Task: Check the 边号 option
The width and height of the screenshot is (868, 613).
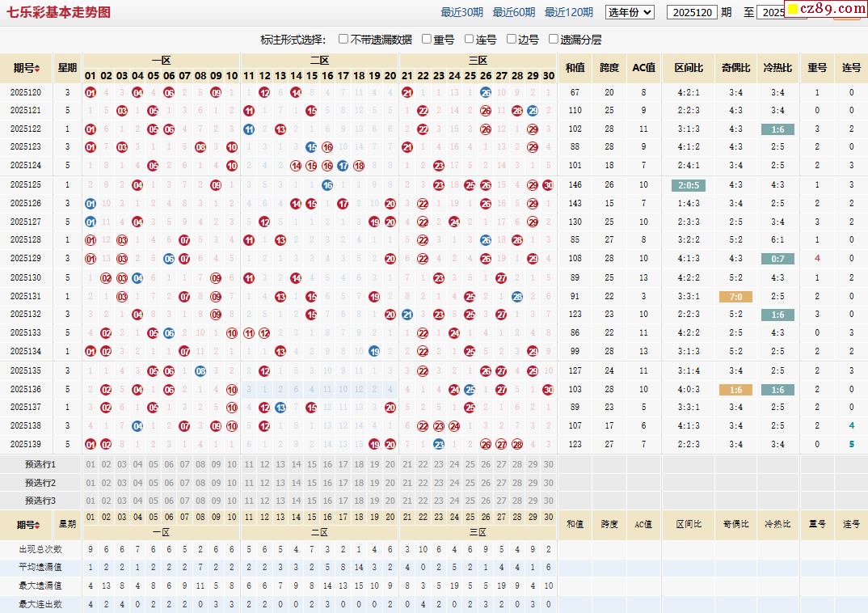Action: [x=512, y=39]
